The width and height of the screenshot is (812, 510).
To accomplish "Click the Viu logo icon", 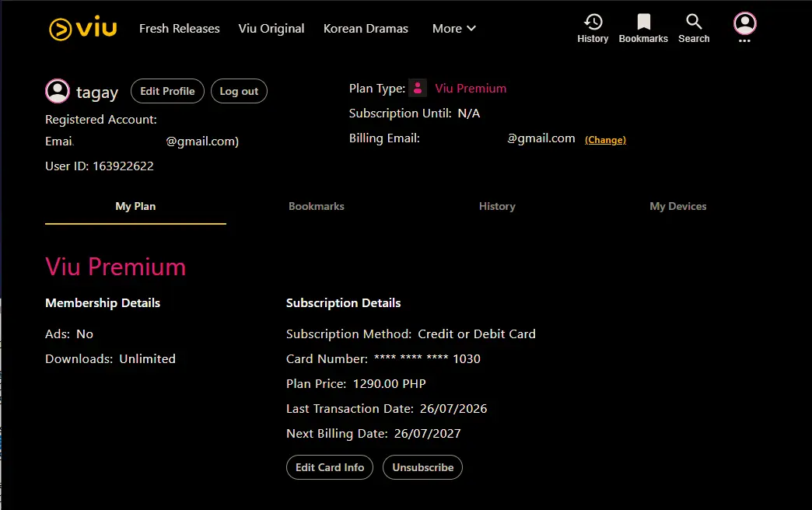I will (x=83, y=28).
